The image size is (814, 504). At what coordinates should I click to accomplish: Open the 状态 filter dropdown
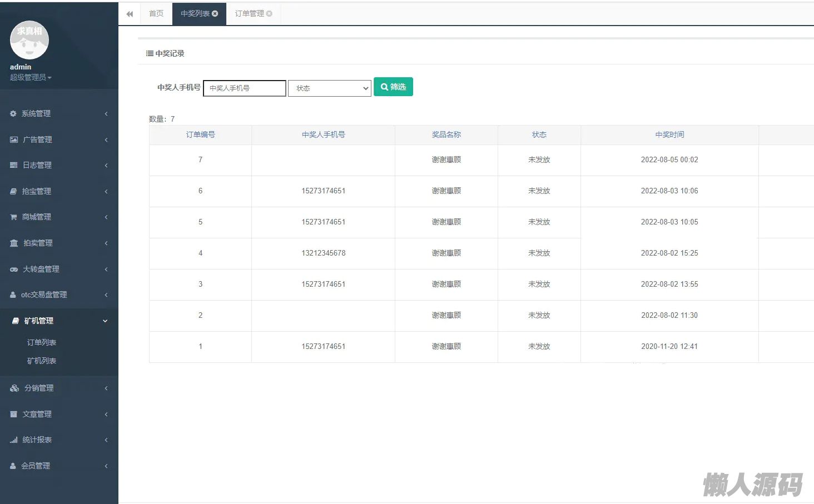[x=329, y=88]
